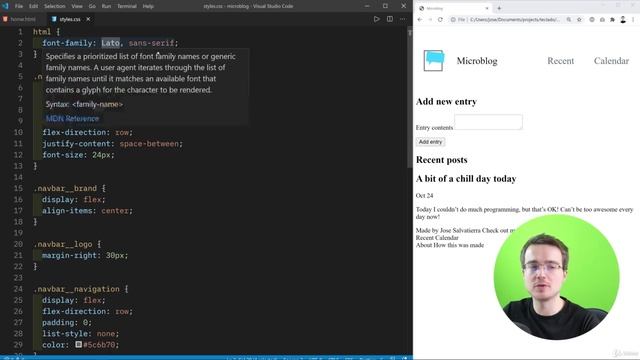Open a new browser tab

499,8
